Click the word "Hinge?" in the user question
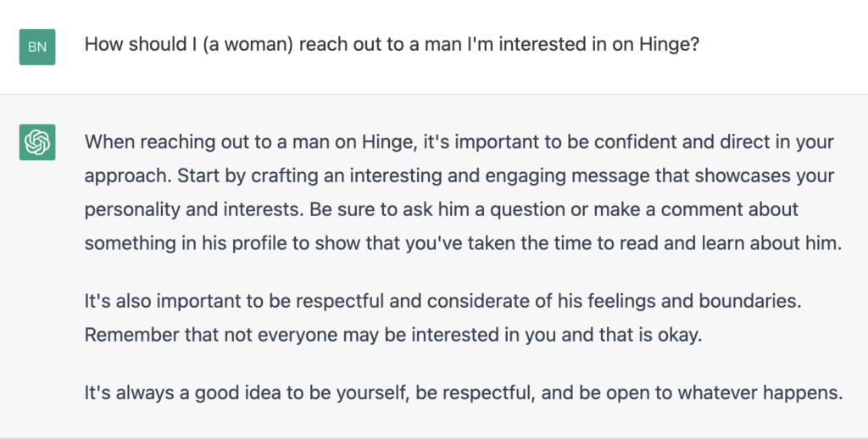This screenshot has height=439, width=868. point(670,44)
